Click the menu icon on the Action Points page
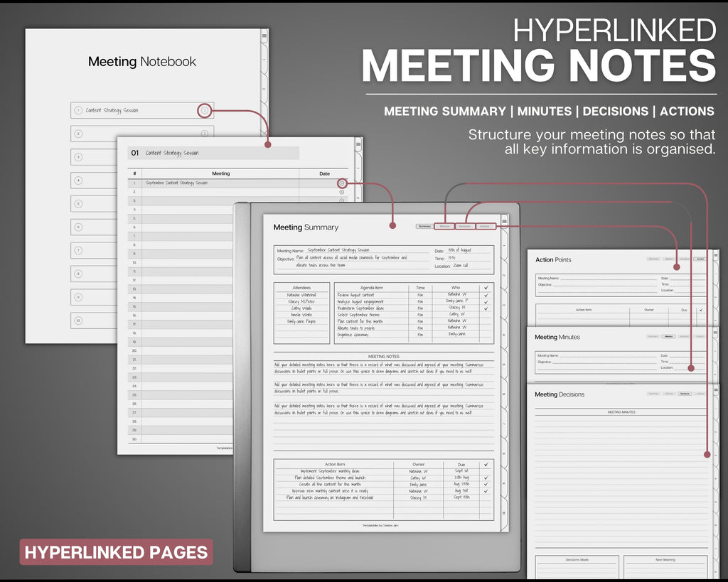 (715, 254)
